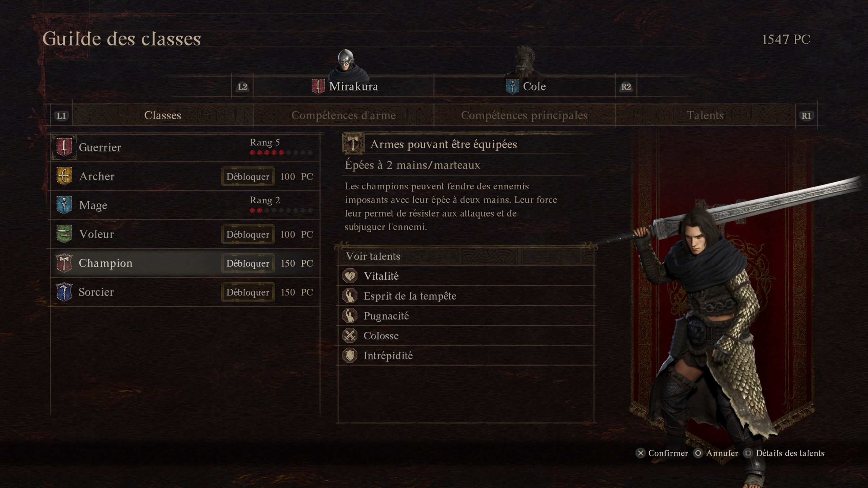868x488 pixels.
Task: Click the Vitalité heart talent icon
Action: coord(350,276)
